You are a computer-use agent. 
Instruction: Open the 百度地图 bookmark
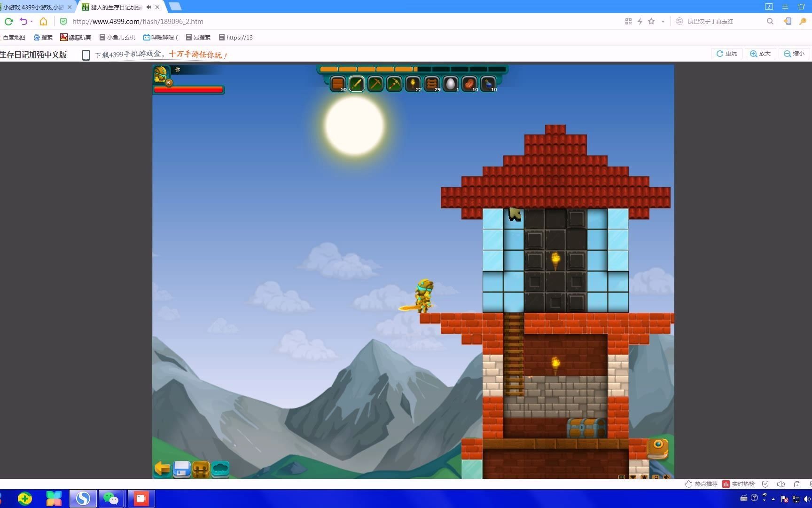(x=14, y=38)
